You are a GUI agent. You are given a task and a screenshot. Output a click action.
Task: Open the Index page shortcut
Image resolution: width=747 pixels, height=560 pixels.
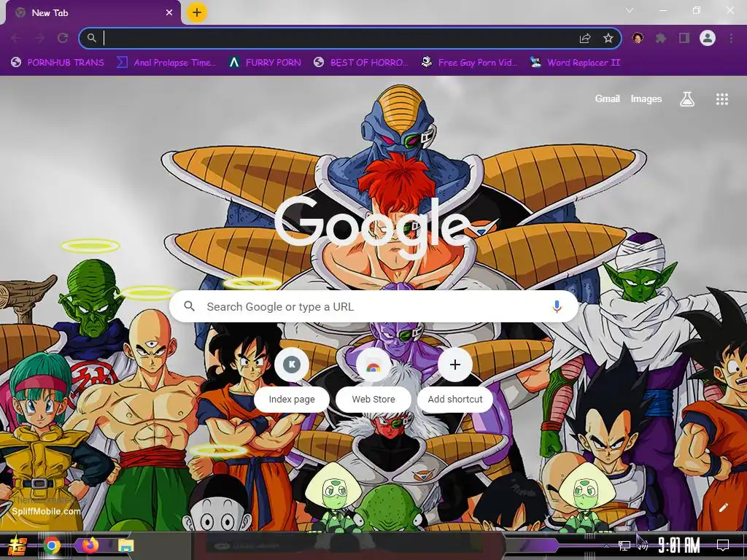click(x=292, y=381)
